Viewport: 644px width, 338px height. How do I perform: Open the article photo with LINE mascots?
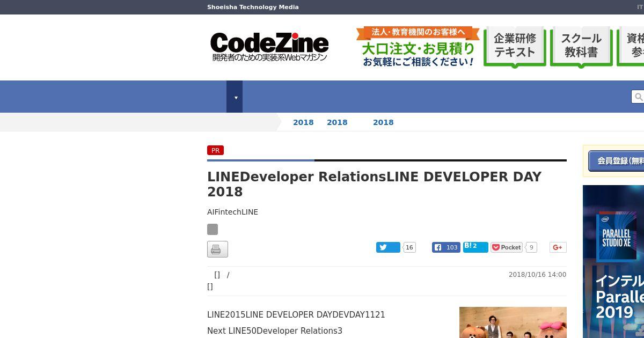pos(513,322)
